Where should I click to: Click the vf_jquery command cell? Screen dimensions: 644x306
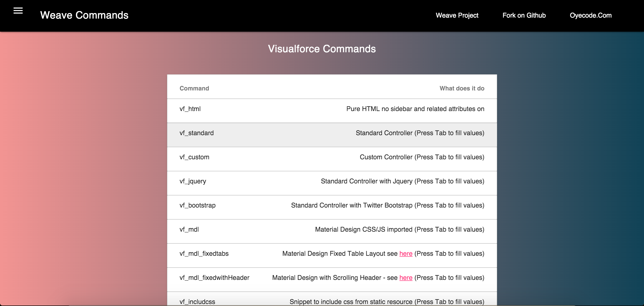pyautogui.click(x=193, y=181)
